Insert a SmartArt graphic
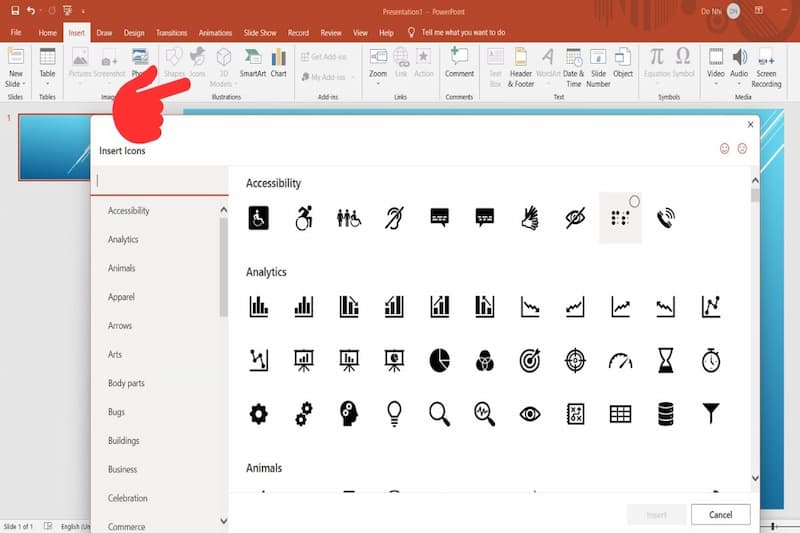800x533 pixels. (253, 63)
